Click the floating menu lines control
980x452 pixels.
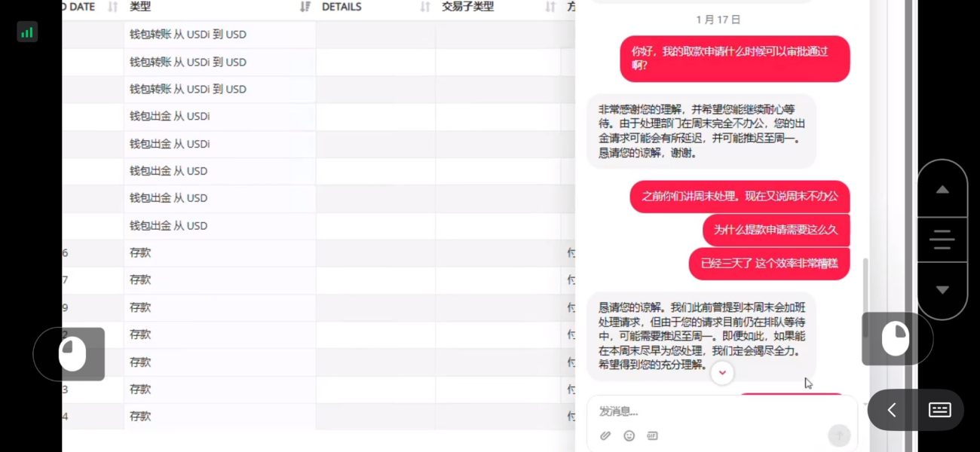coord(942,240)
